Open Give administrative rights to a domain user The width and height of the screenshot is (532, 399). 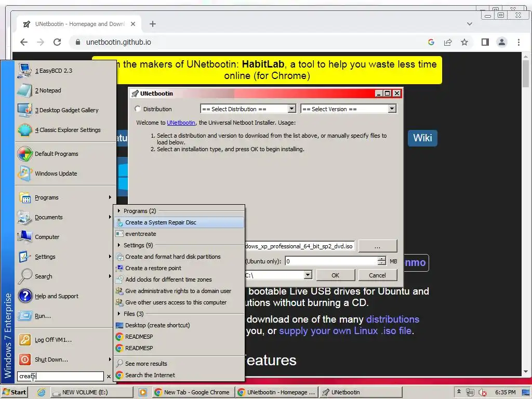(x=179, y=291)
